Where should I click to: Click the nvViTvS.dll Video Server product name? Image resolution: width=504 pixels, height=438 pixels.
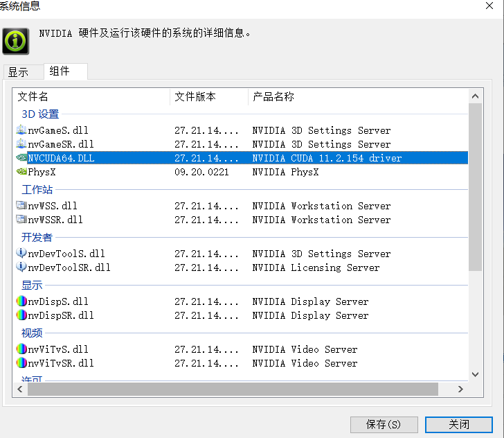305,349
